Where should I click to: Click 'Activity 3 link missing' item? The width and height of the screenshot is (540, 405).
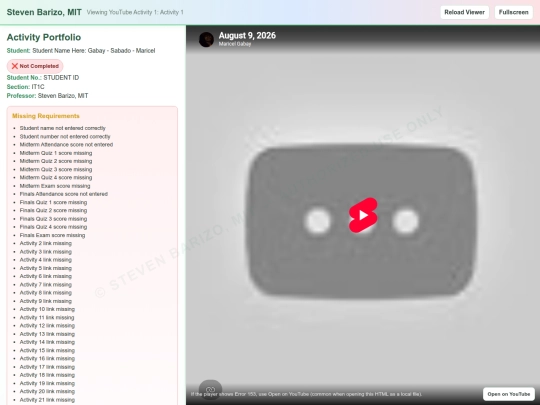[46, 252]
